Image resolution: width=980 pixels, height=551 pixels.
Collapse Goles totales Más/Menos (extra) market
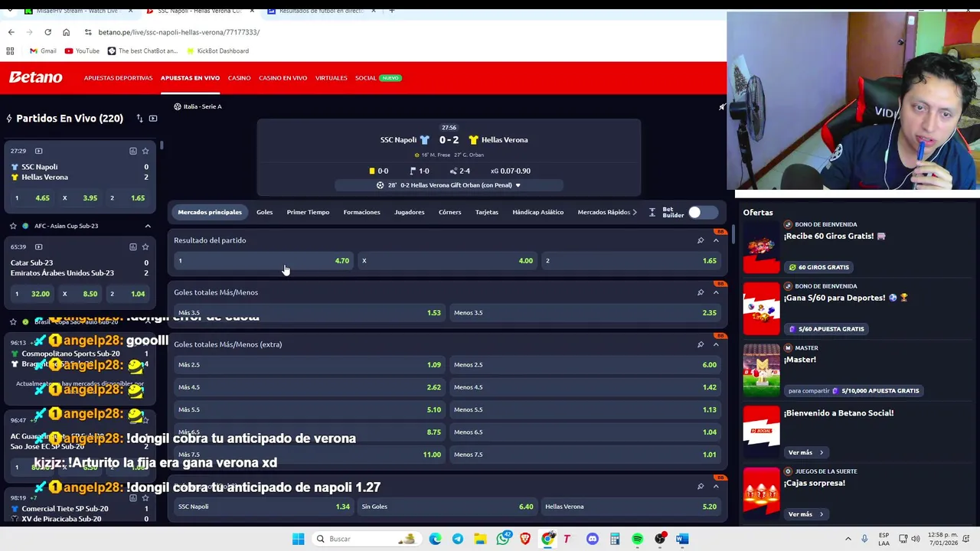coord(716,344)
